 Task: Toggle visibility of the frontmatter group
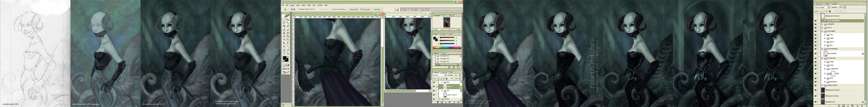[x=816, y=31]
